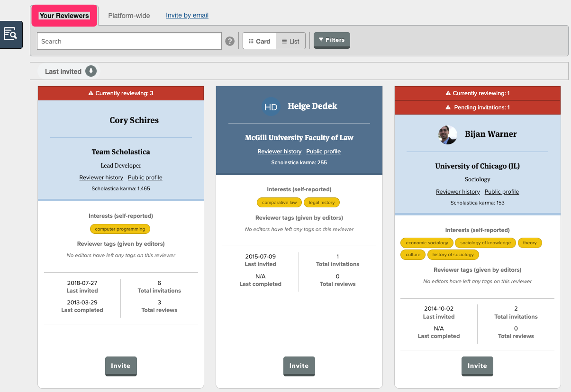Click the sociology of knowledge tag
This screenshot has height=392, width=571.
pyautogui.click(x=486, y=243)
